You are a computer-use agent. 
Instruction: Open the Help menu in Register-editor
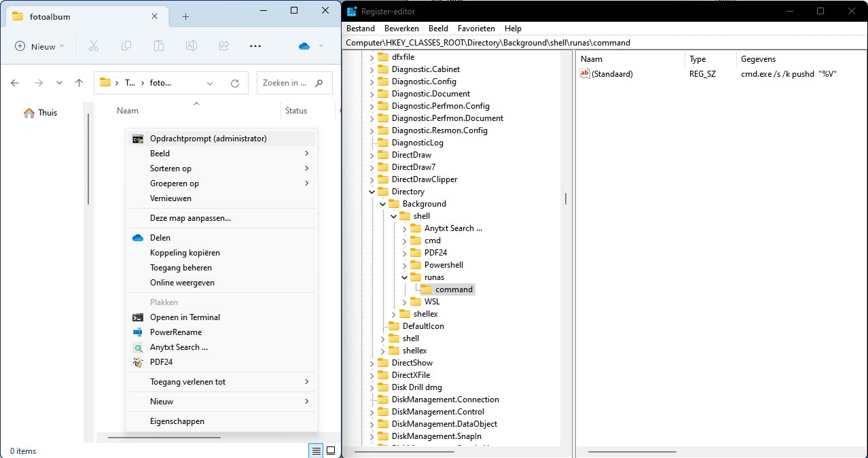click(x=513, y=29)
